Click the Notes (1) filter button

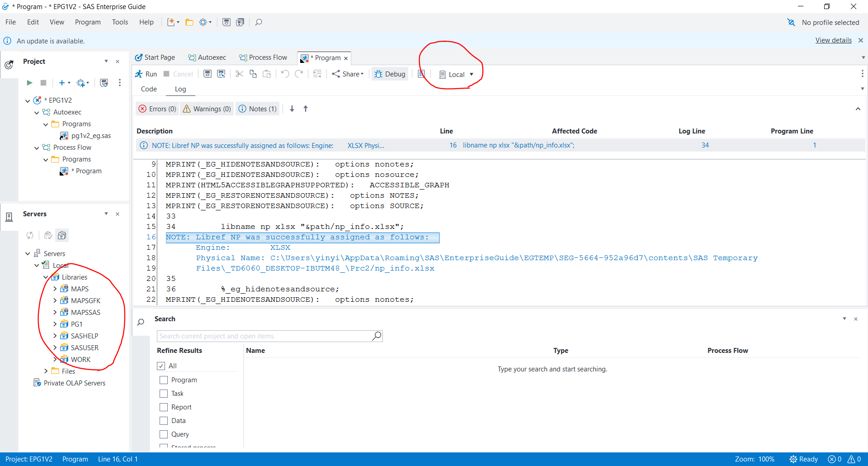[257, 109]
